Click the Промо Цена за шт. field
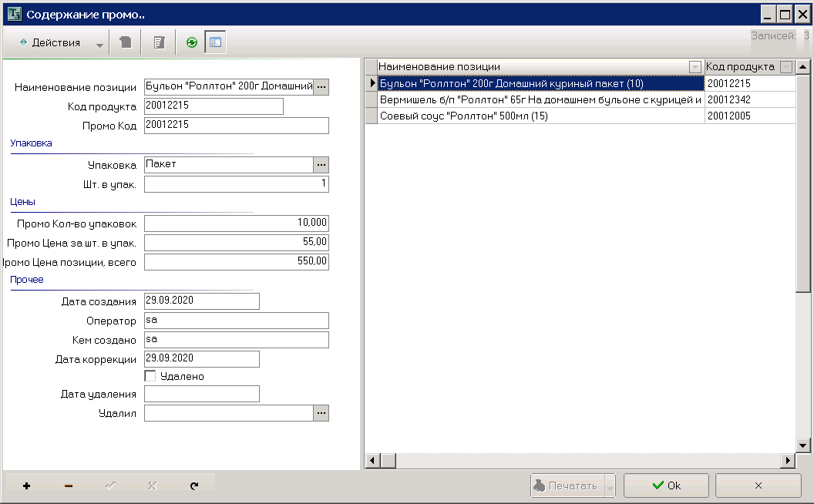This screenshot has width=814, height=504. [x=237, y=243]
